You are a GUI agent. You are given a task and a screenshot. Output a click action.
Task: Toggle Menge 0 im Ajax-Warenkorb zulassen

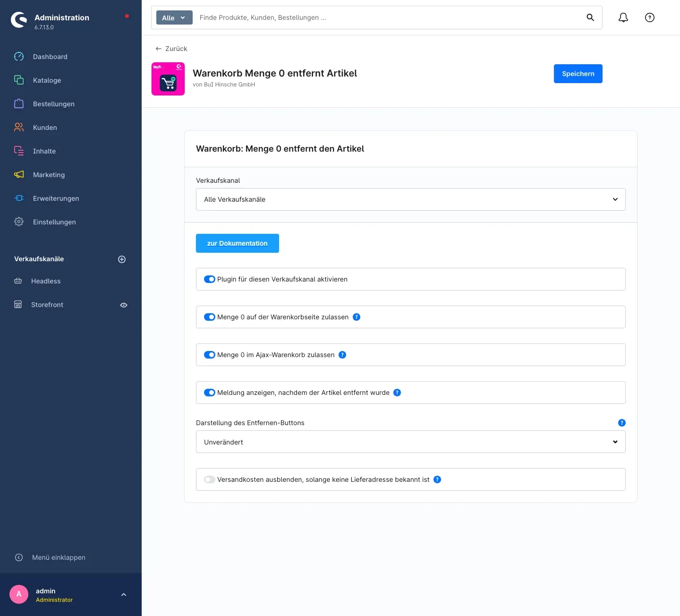210,355
